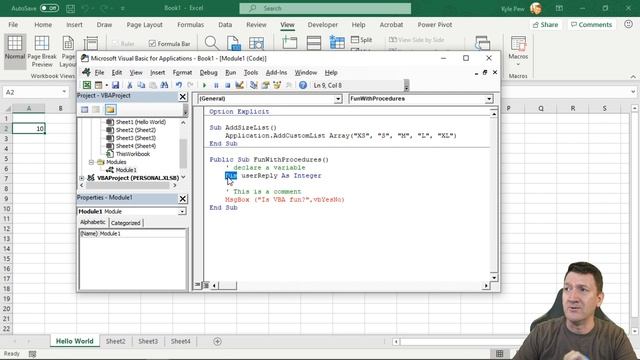Viewport: 640px width, 360px height.
Task: Open the UserForm insert dropdown arrow
Action: point(107,85)
